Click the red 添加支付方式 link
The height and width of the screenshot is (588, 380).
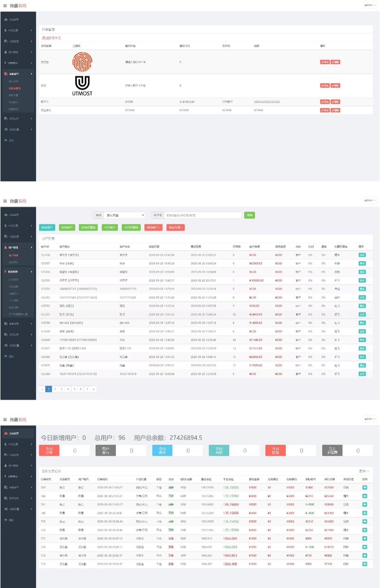[51, 38]
